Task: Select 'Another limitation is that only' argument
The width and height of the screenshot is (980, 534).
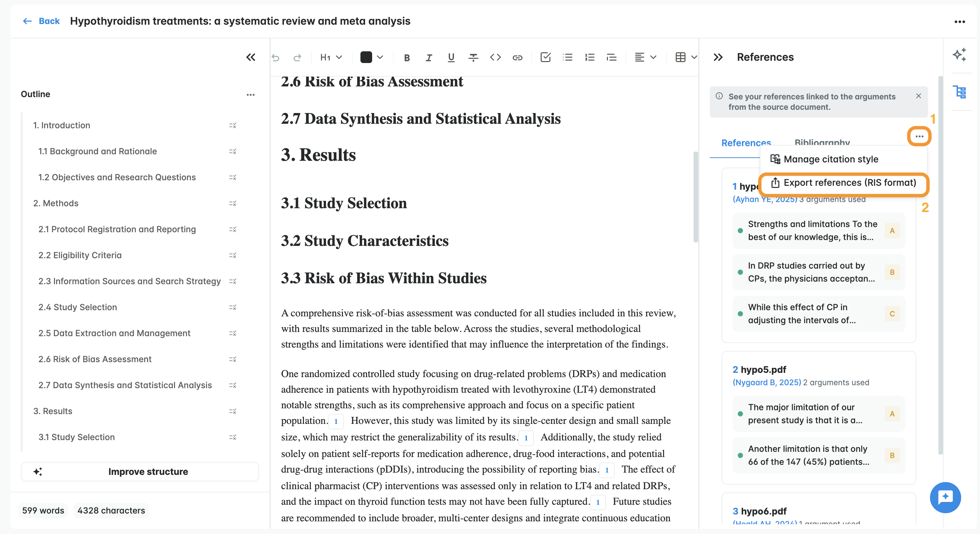Action: 819,455
